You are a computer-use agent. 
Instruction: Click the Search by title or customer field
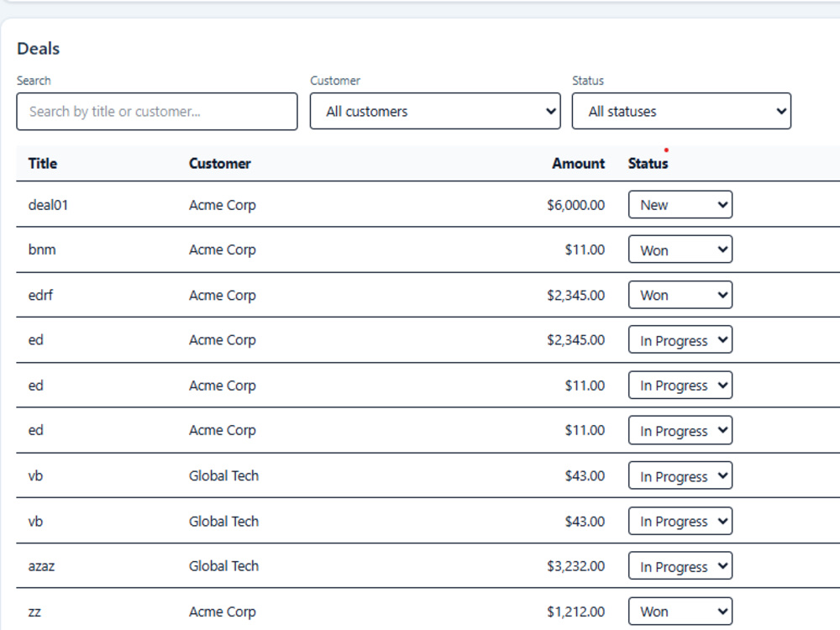pos(157,112)
